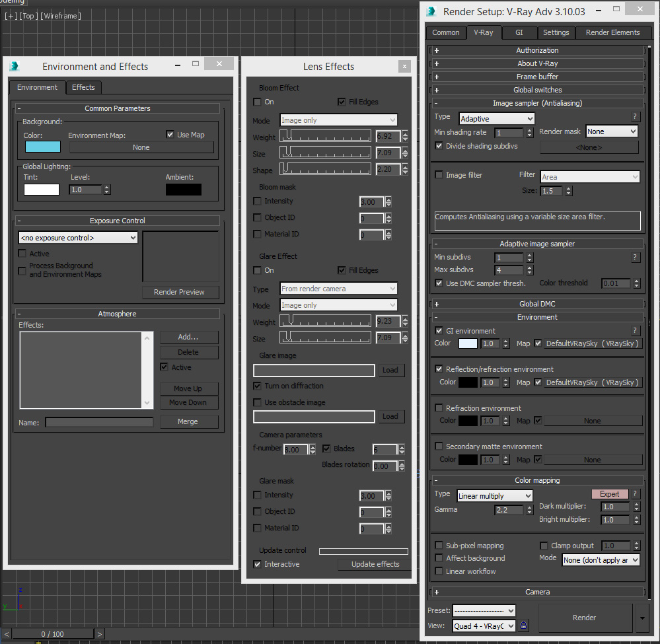Open help in the V-Ray Environment rollout

click(635, 330)
